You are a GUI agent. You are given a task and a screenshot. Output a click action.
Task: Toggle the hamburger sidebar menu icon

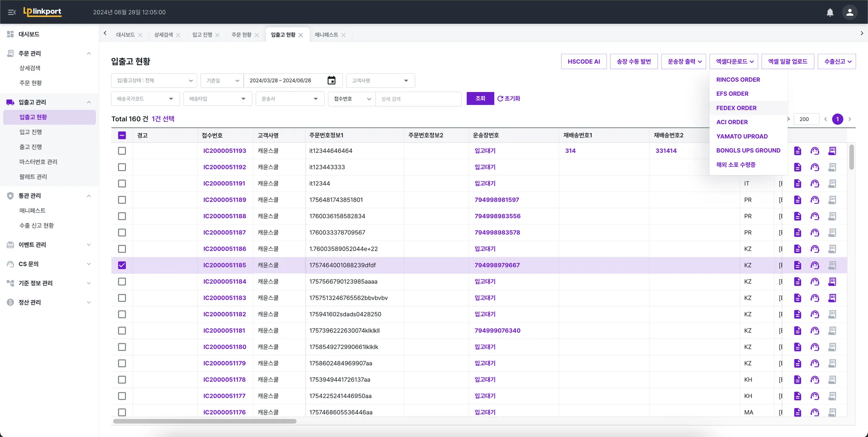(12, 12)
